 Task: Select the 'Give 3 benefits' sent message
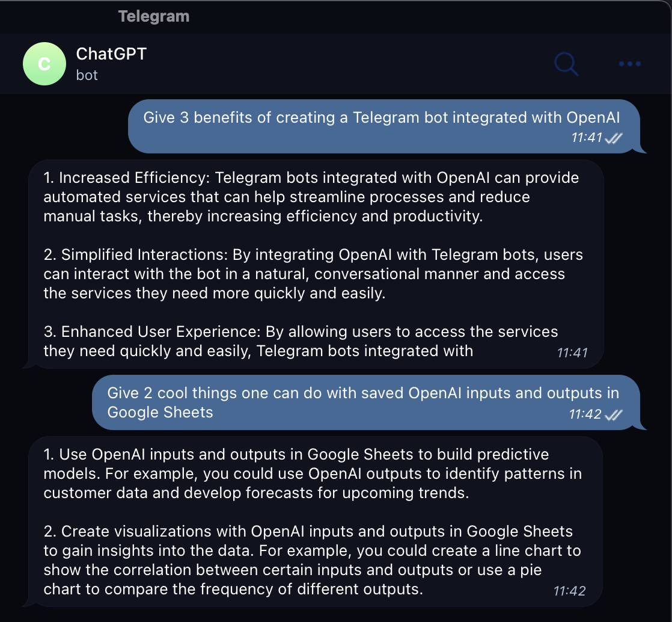pyautogui.click(x=381, y=118)
